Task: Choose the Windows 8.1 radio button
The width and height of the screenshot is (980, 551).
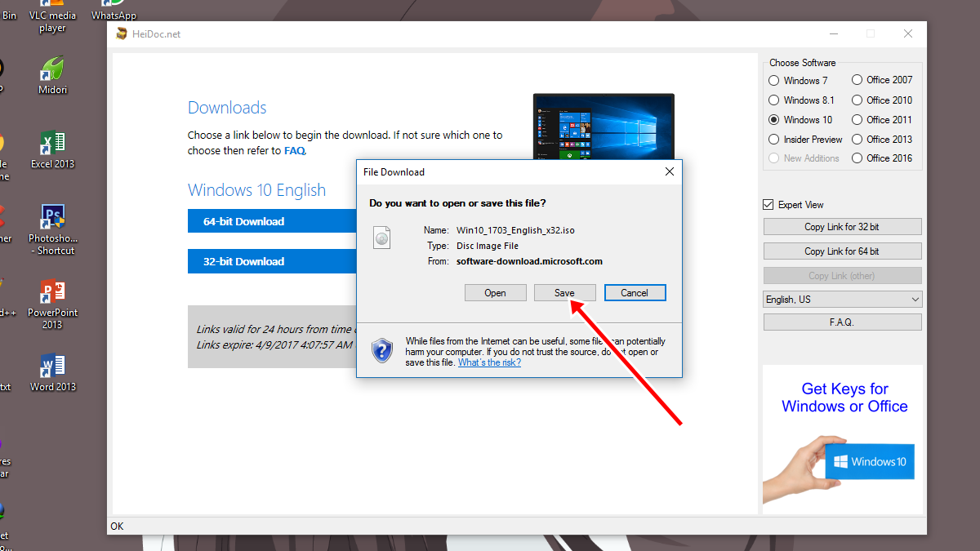Action: 774,100
